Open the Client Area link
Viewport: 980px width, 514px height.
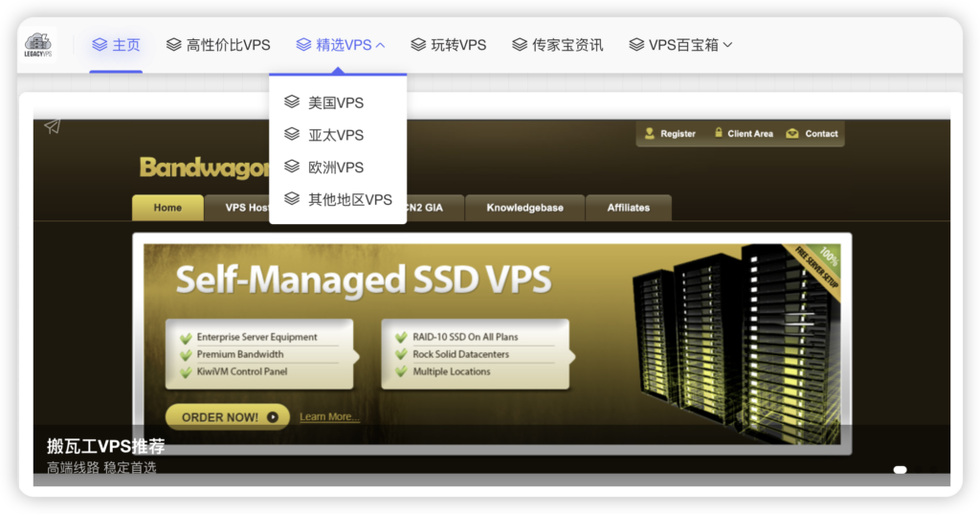750,134
